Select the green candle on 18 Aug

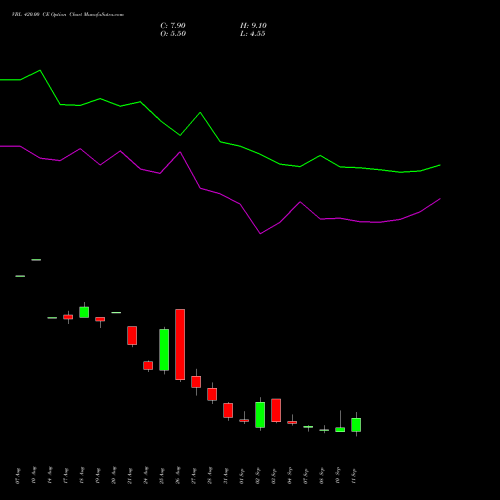(x=84, y=312)
